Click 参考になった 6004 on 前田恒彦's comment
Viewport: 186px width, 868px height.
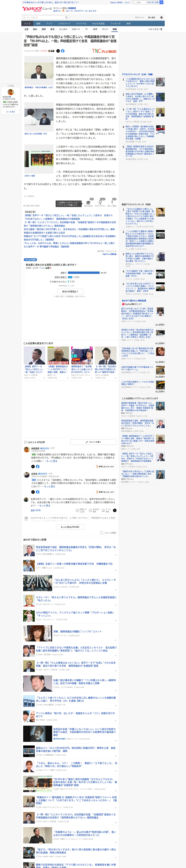[x=105, y=467]
